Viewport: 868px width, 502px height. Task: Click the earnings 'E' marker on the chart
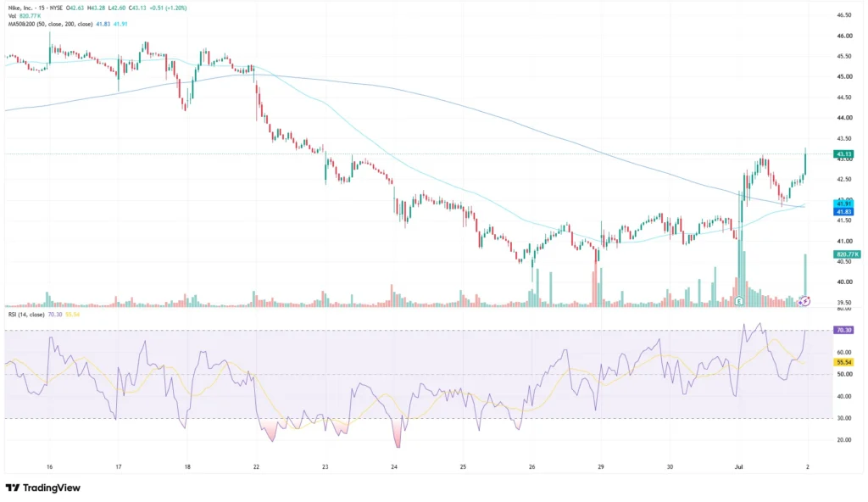[739, 301]
